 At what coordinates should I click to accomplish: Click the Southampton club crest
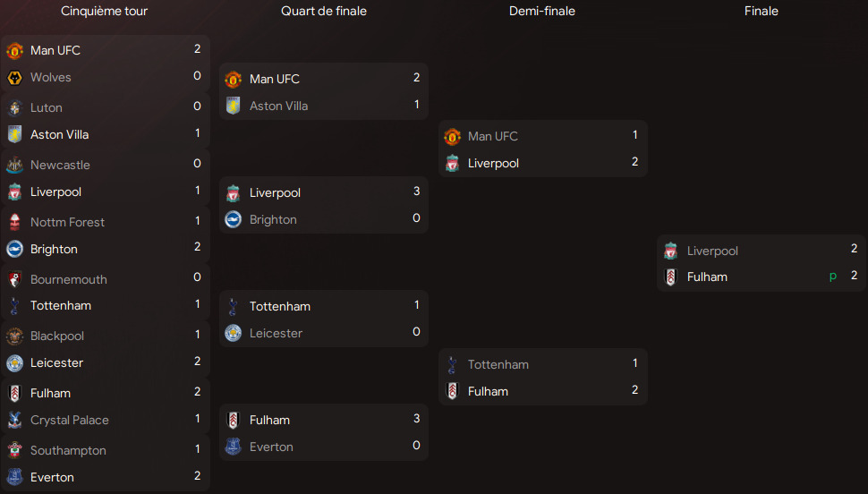[14, 450]
